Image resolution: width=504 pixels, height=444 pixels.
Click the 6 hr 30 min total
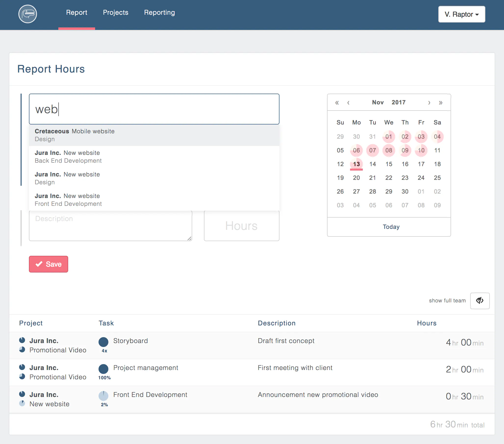click(x=457, y=424)
